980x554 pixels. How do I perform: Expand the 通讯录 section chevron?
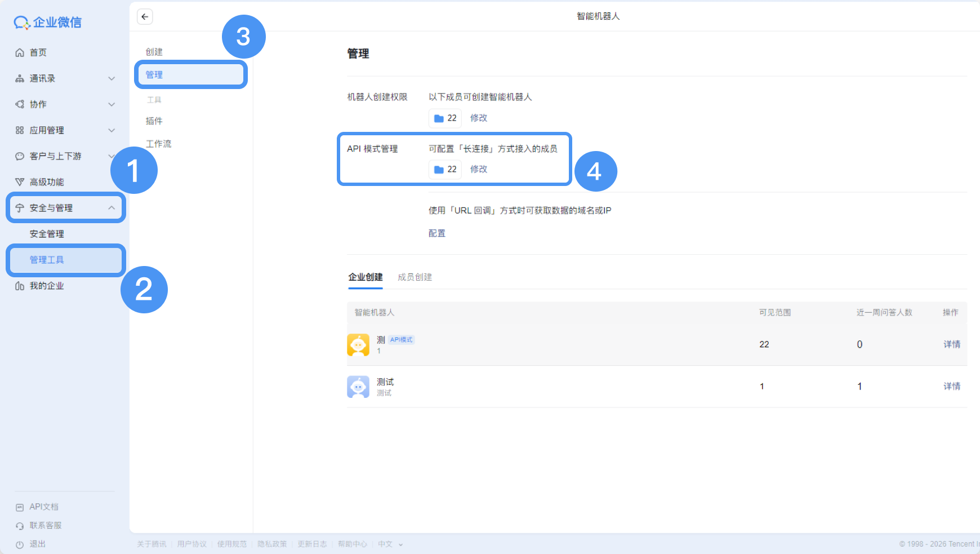(x=111, y=78)
